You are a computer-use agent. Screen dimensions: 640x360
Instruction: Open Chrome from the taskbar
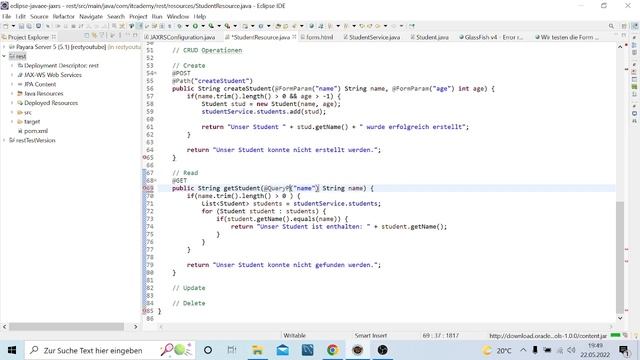[x=332, y=350]
